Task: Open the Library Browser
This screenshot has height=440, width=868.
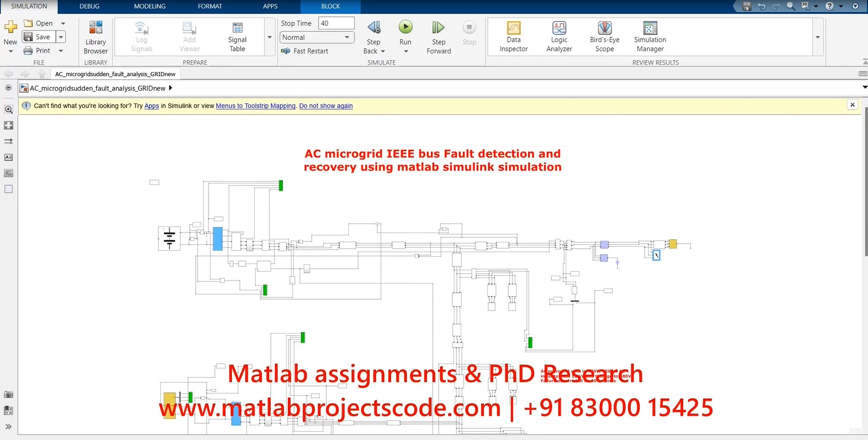Action: 96,37
